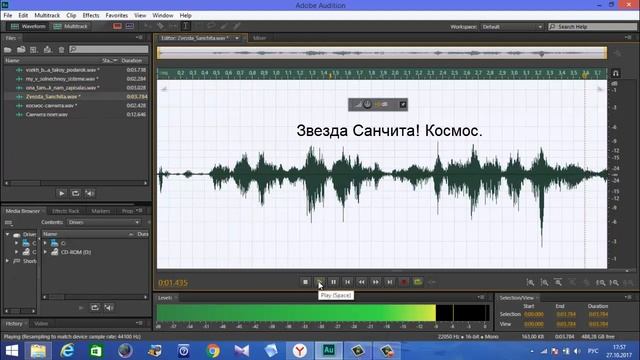The image size is (640, 360).
Task: Stop playback with the Stop button
Action: click(x=305, y=282)
